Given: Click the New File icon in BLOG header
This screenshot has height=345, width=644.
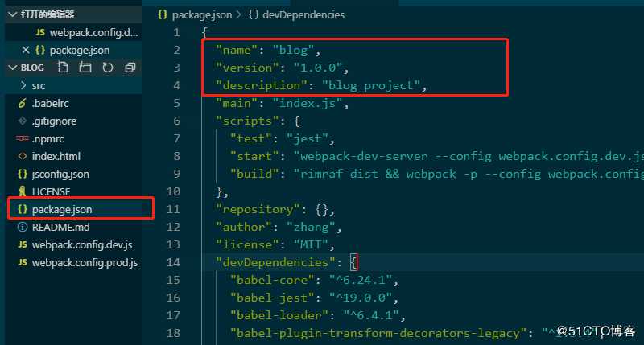Looking at the screenshot, I should coord(63,68).
